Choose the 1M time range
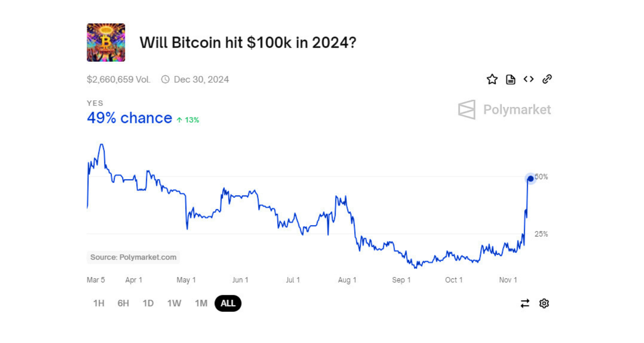Screen dimensions: 644x343 point(201,304)
